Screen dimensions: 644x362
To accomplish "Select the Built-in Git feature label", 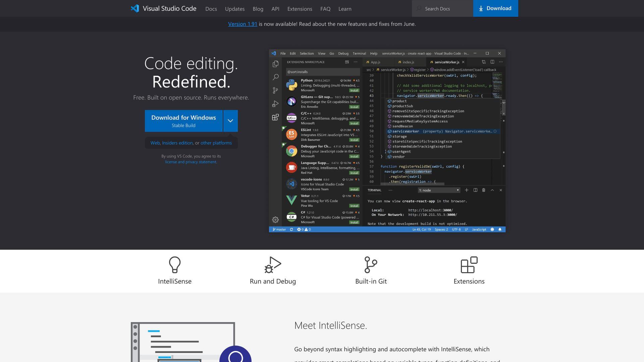I will [371, 281].
